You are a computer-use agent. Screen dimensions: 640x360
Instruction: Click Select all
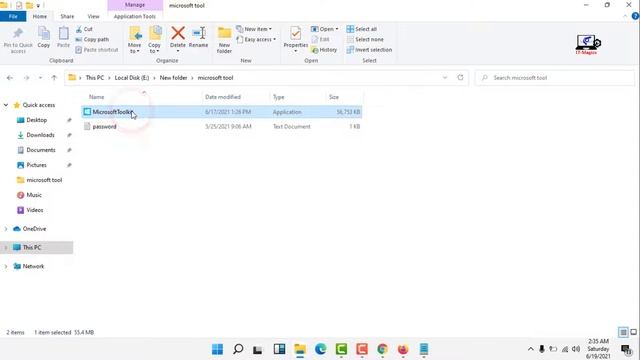coord(362,29)
